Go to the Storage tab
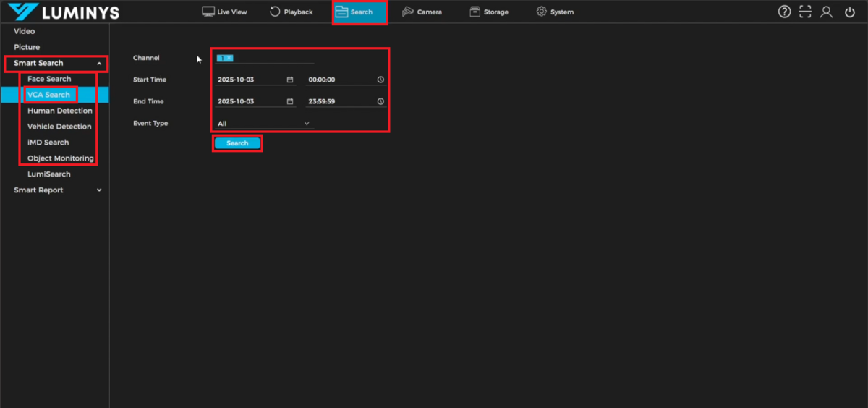868x408 pixels. [x=488, y=12]
